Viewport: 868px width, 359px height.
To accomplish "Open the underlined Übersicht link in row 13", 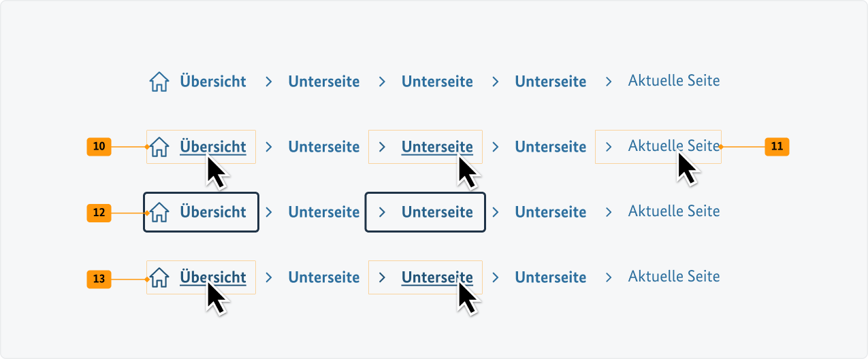I will click(x=213, y=277).
